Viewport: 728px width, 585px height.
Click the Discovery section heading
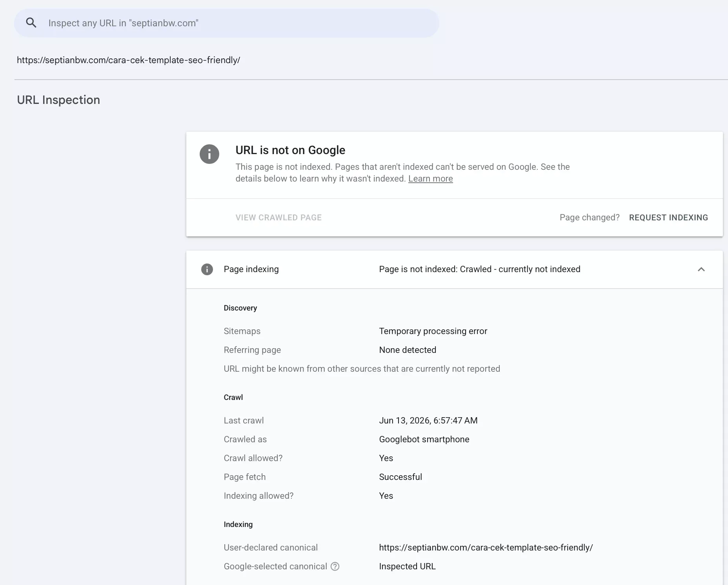(x=240, y=308)
